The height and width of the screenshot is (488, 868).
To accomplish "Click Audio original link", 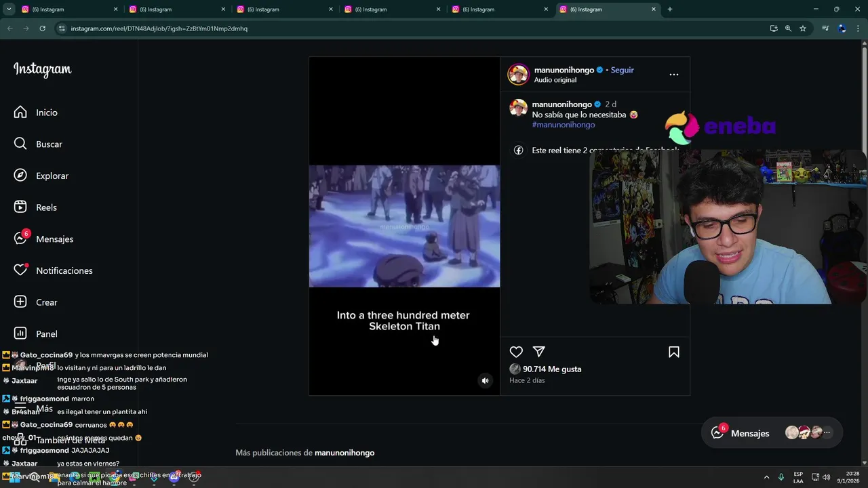I will tap(555, 80).
